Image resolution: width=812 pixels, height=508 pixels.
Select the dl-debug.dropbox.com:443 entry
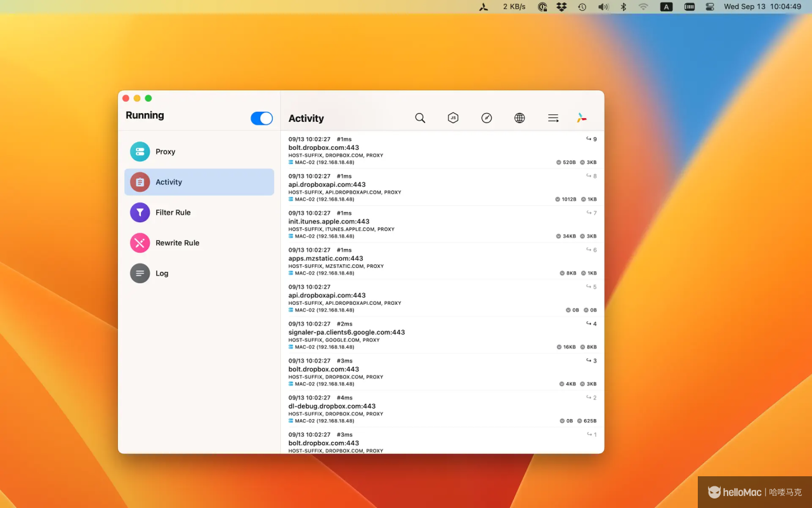coord(442,409)
